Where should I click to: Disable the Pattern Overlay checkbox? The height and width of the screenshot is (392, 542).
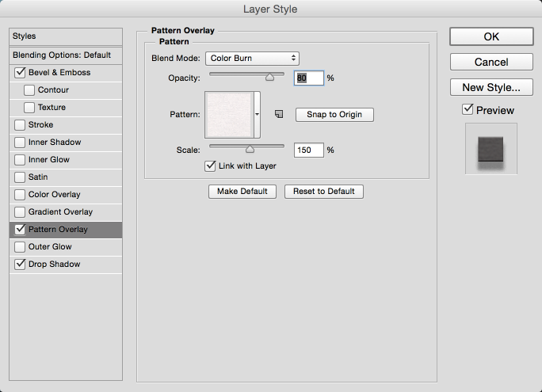(x=20, y=230)
